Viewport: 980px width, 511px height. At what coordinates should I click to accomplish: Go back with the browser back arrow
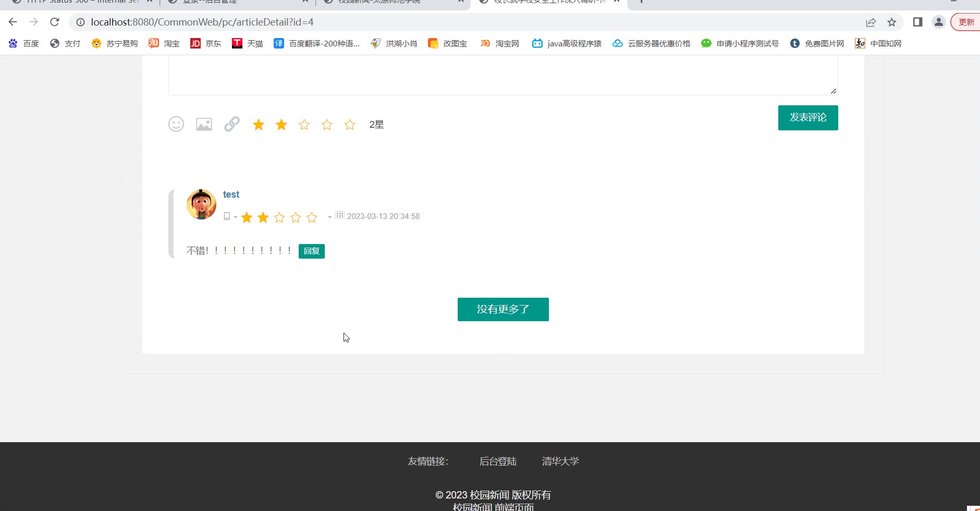pyautogui.click(x=13, y=22)
